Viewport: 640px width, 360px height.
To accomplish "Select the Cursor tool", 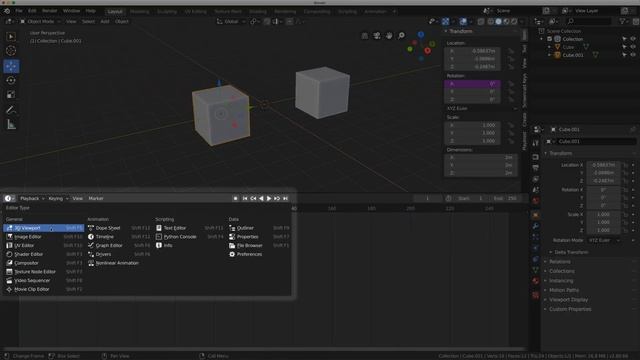I will 11,51.
